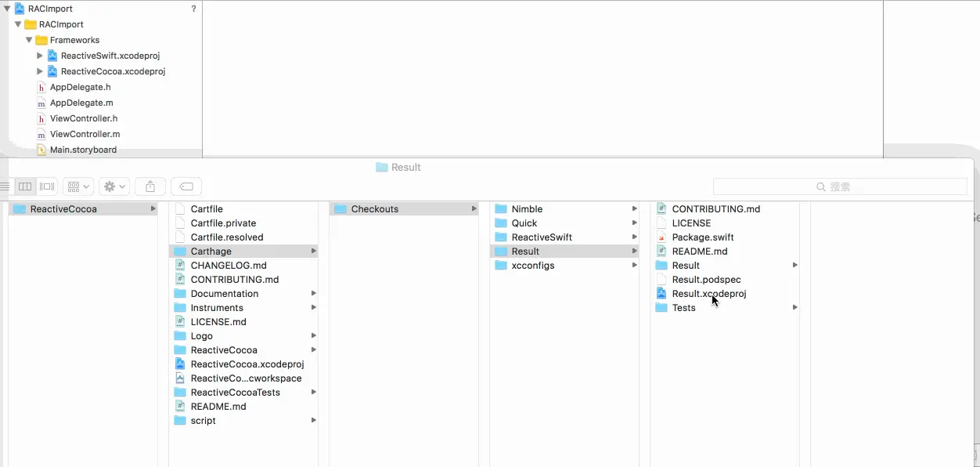Click the arrow beside the script folder
This screenshot has height=467, width=980.
click(313, 421)
